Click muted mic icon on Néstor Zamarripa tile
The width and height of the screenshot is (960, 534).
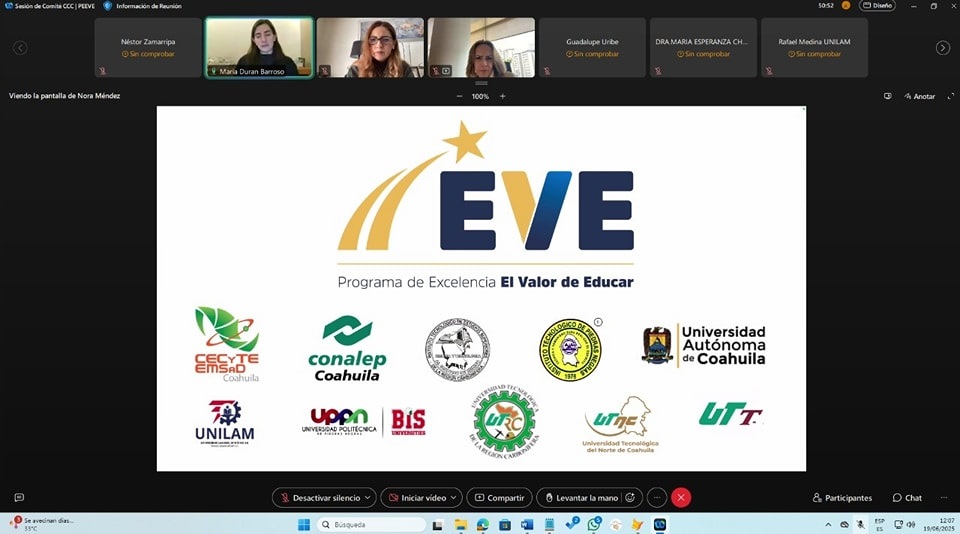pos(102,71)
